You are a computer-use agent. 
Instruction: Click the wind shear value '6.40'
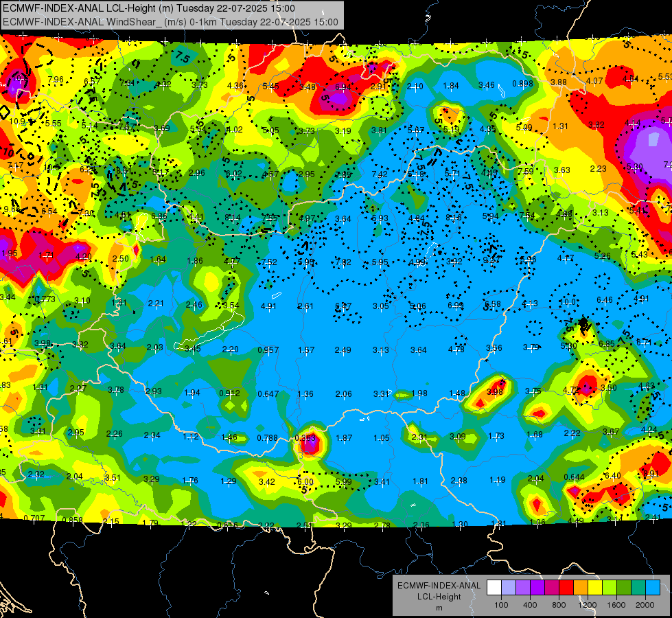tap(612, 476)
